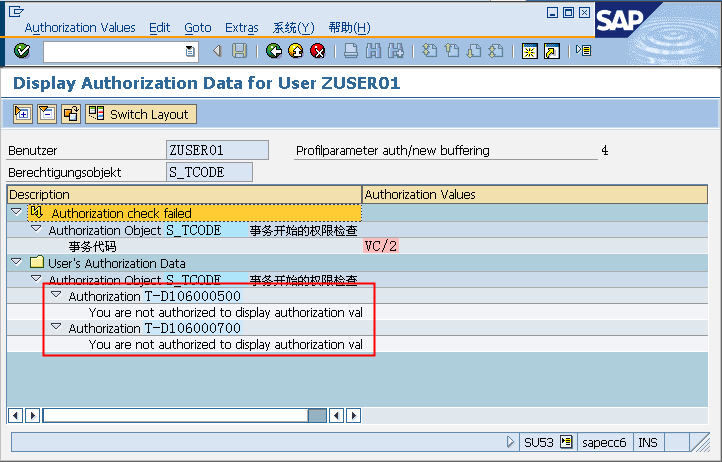This screenshot has width=722, height=462.
Task: Click values pane scroll-left arrow
Action: 337,415
